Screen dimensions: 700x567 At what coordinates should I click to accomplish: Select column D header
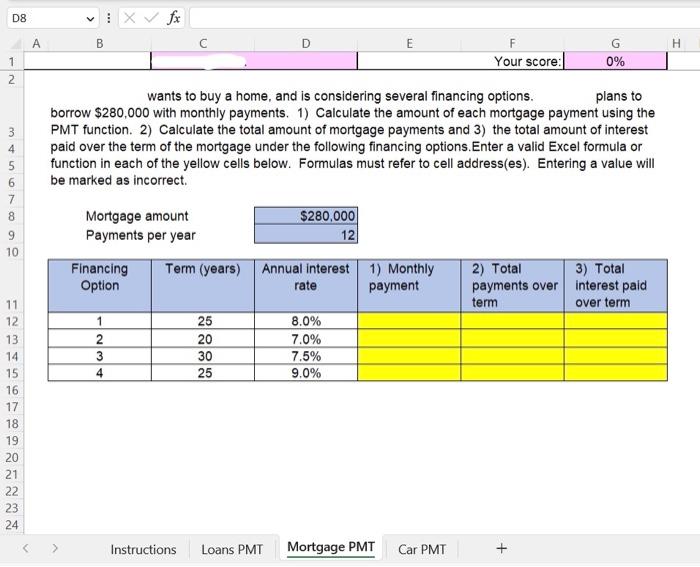coord(306,43)
